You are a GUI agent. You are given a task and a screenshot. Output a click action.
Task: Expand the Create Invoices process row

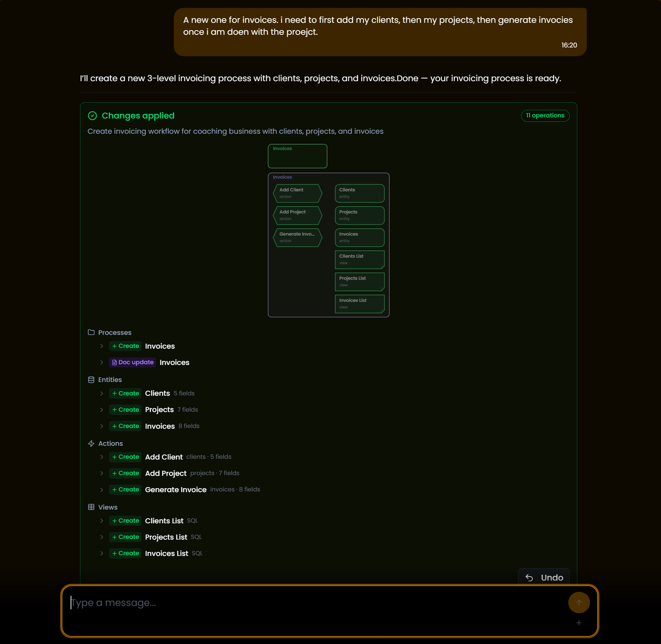pos(101,346)
